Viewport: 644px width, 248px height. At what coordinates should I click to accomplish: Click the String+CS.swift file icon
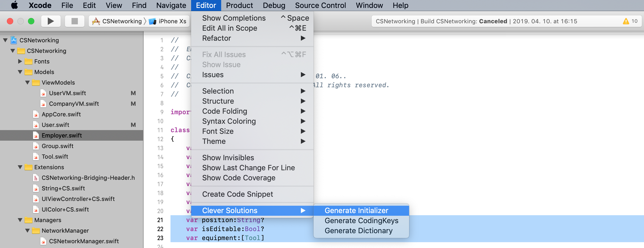click(x=36, y=188)
